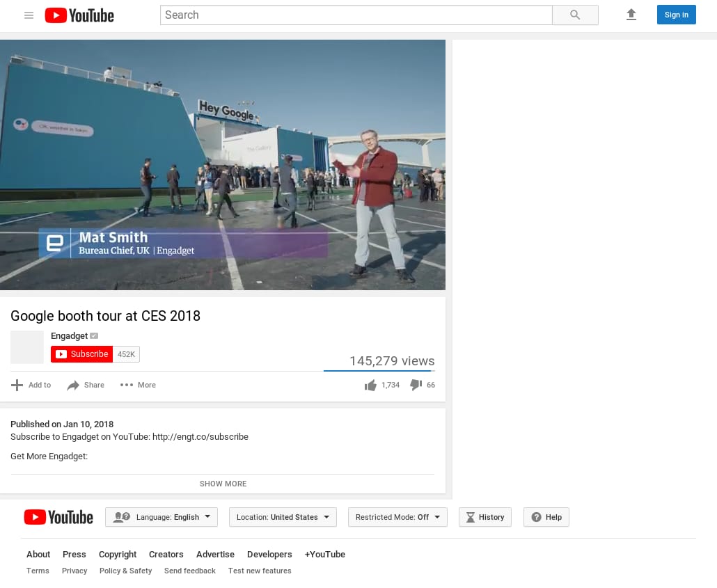
Task: Click Send feedback in the footer
Action: coord(190,571)
